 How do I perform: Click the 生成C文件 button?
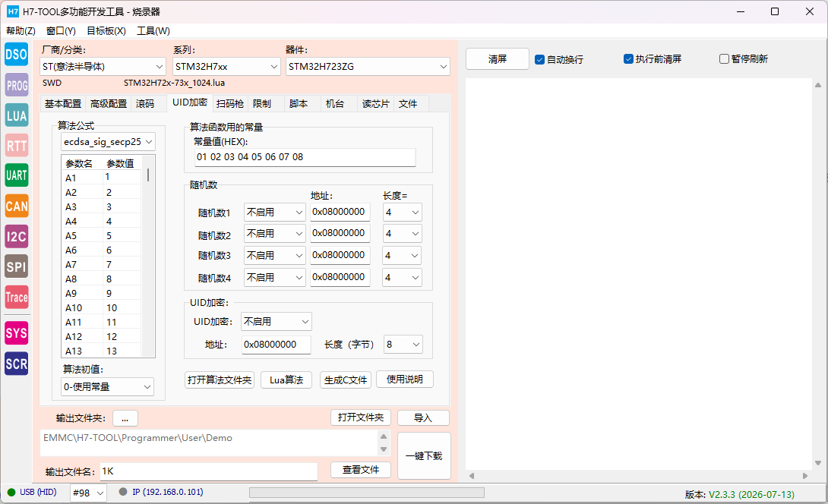coord(346,380)
